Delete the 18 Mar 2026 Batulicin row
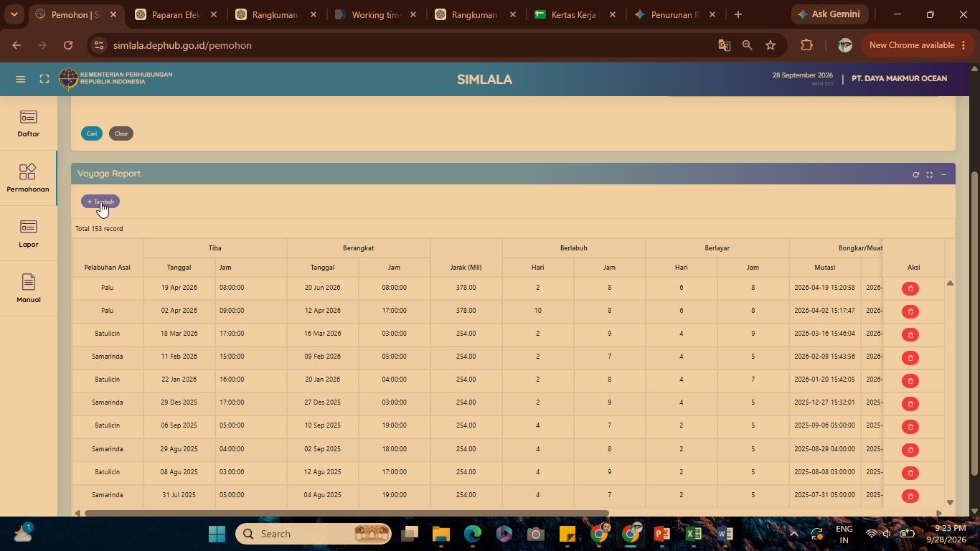Image resolution: width=980 pixels, height=551 pixels. tap(910, 334)
